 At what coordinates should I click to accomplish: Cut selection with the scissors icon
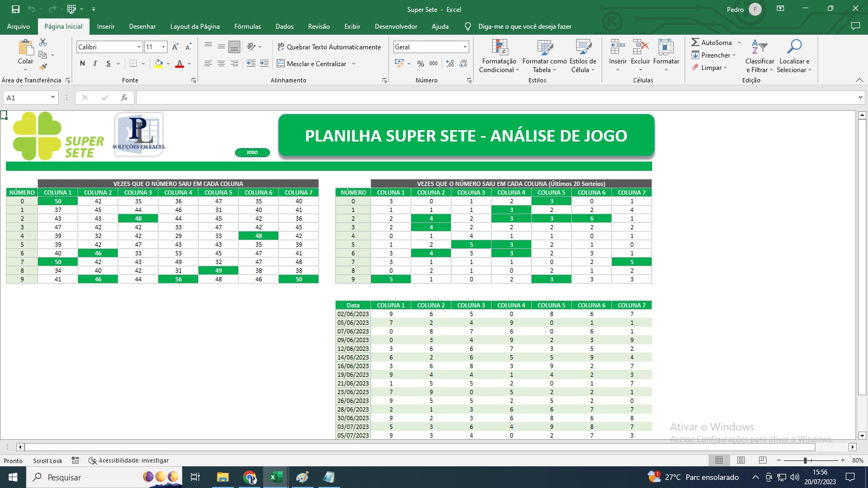tap(43, 42)
